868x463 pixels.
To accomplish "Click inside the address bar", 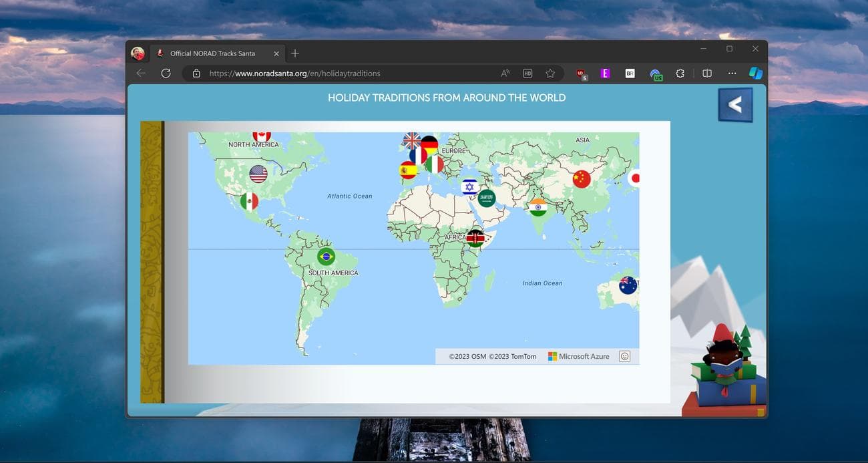I will (334, 73).
